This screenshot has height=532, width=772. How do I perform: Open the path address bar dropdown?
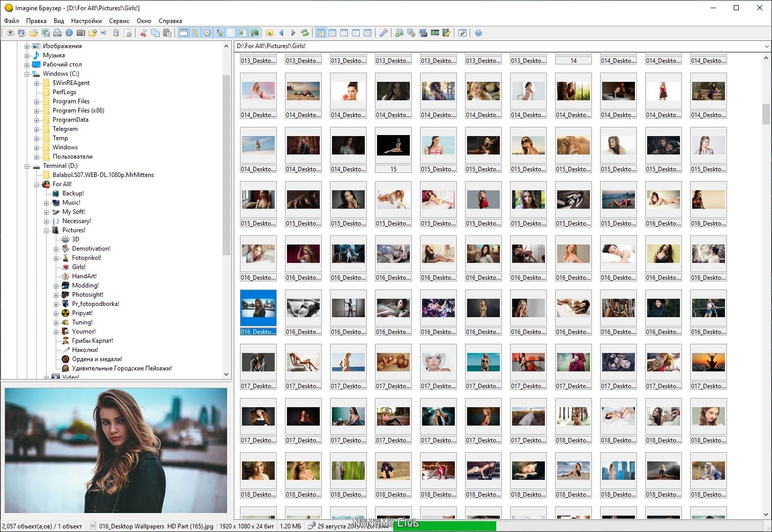click(766, 46)
